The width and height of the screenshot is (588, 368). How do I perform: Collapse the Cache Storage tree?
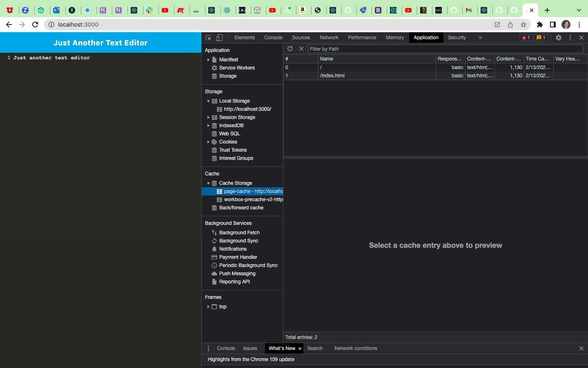(x=208, y=183)
